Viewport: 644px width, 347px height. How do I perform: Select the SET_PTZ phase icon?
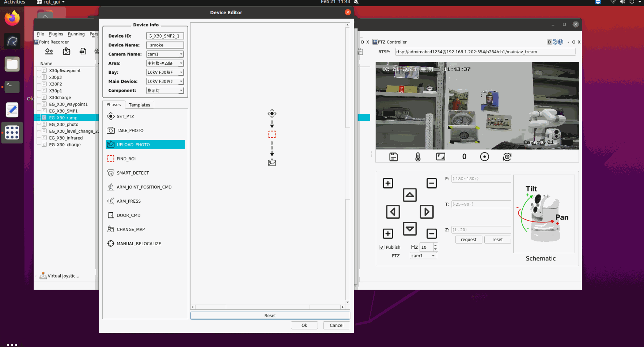coord(111,117)
